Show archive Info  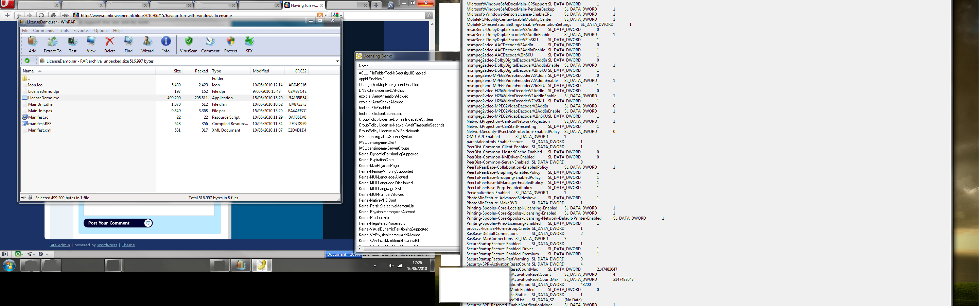click(x=166, y=44)
